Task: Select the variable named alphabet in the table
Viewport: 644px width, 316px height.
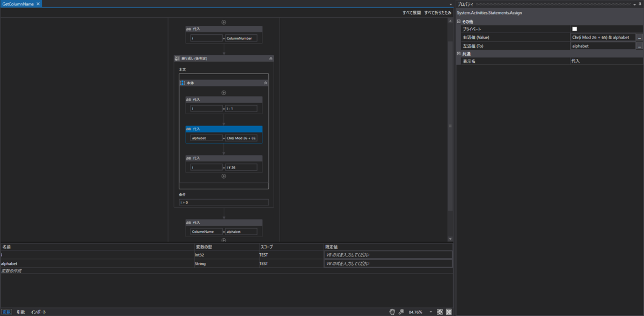Action: point(9,263)
